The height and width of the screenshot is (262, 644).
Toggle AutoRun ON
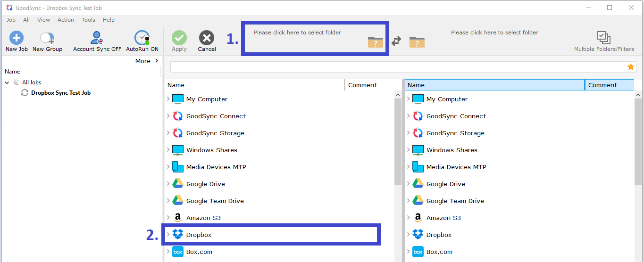tap(142, 38)
